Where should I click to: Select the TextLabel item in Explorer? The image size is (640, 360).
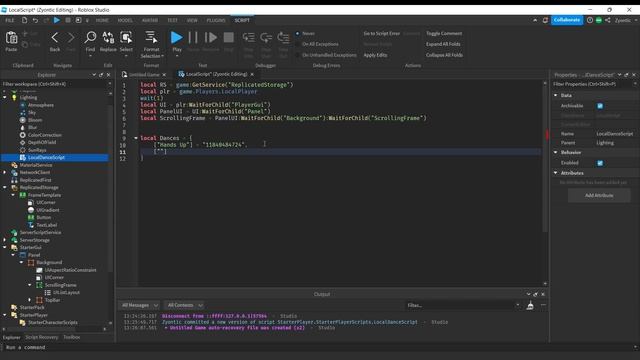click(47, 225)
